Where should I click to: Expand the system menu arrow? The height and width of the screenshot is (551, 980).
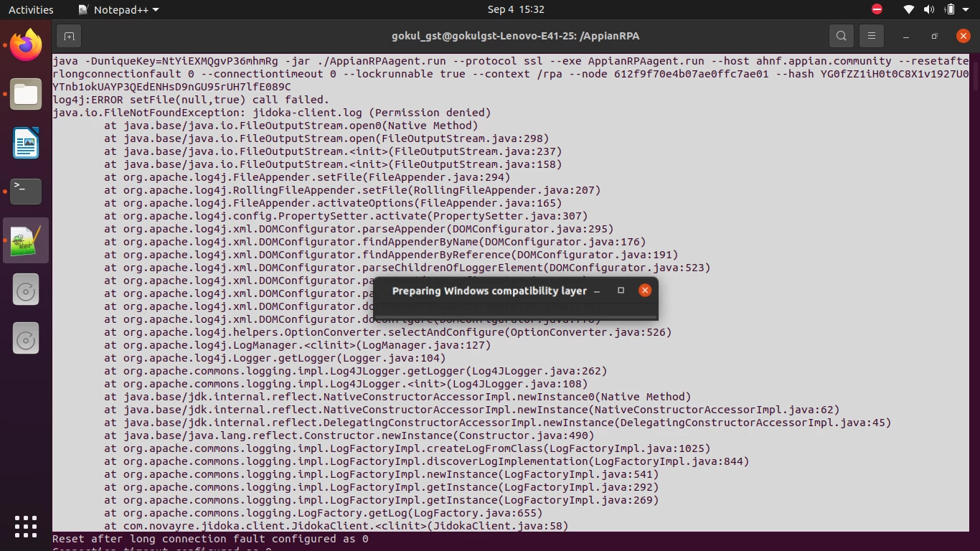(x=967, y=9)
